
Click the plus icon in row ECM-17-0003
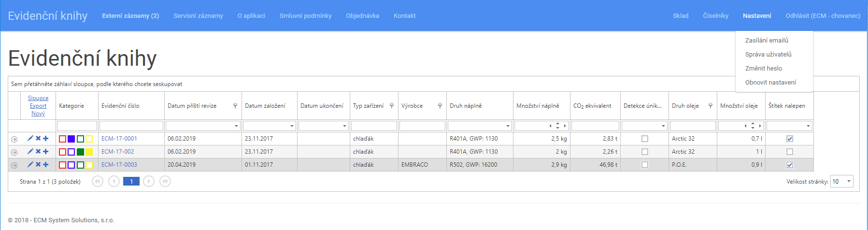coord(46,164)
